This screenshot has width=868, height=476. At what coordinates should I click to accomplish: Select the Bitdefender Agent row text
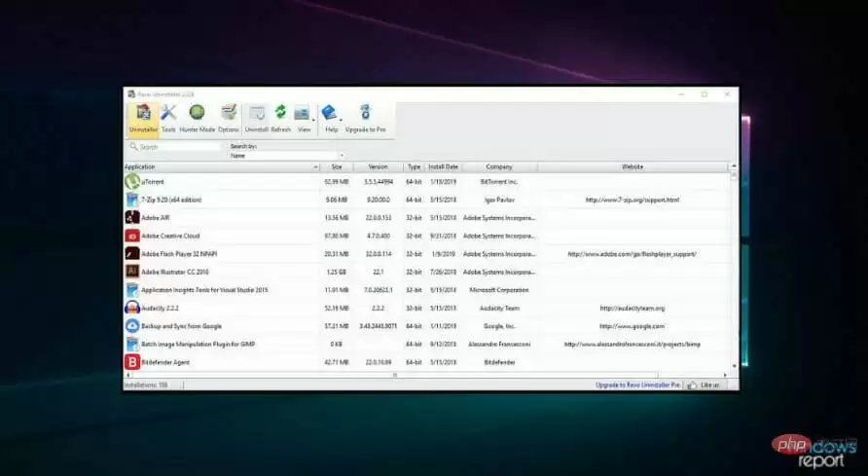(165, 362)
